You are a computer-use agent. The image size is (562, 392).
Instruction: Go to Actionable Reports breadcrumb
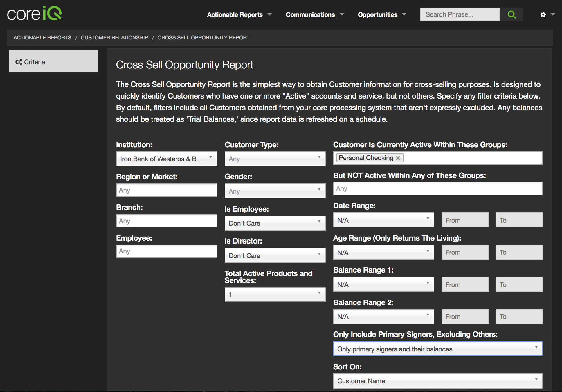pos(42,38)
